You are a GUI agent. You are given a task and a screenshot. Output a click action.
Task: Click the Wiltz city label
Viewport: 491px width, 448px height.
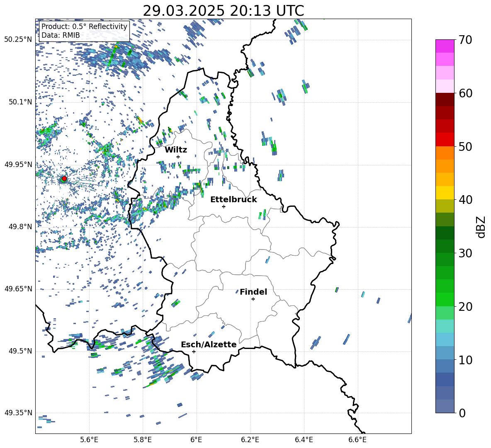[176, 150]
